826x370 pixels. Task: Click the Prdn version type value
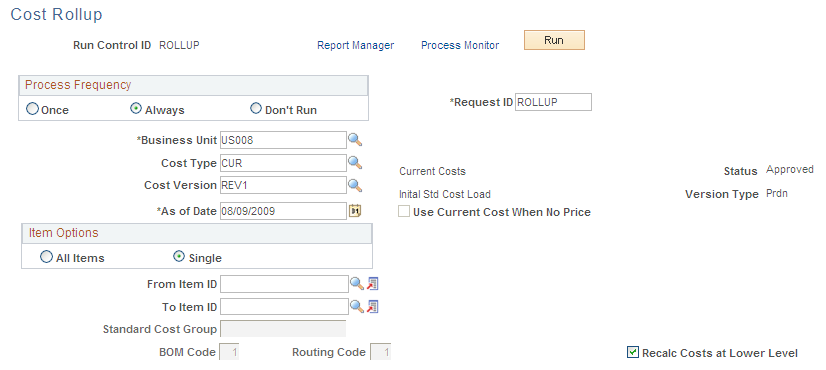click(777, 194)
